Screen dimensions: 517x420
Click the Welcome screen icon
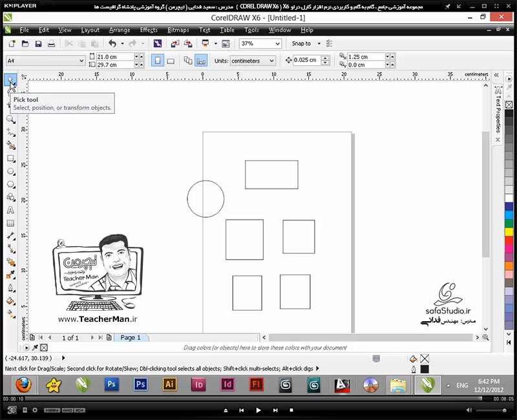tap(226, 43)
